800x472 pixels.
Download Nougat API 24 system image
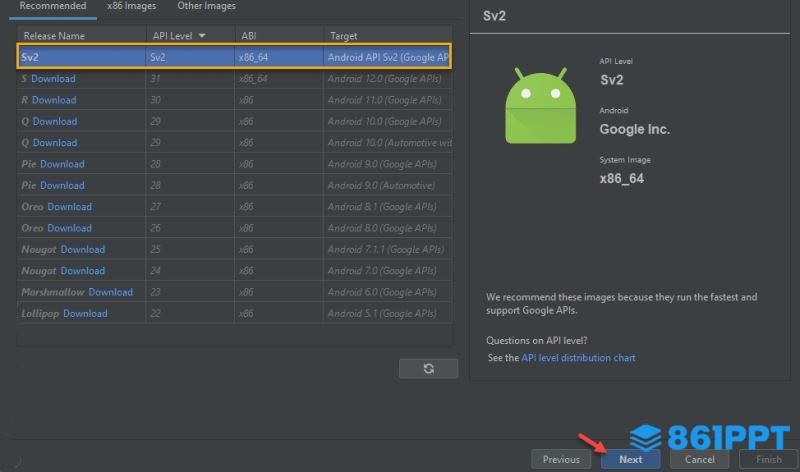tap(83, 271)
